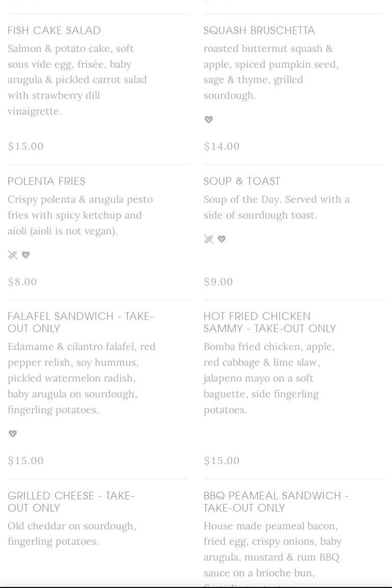The image size is (392, 588).
Task: Select the BBQ Peameal Sandwich heading
Action: click(276, 501)
